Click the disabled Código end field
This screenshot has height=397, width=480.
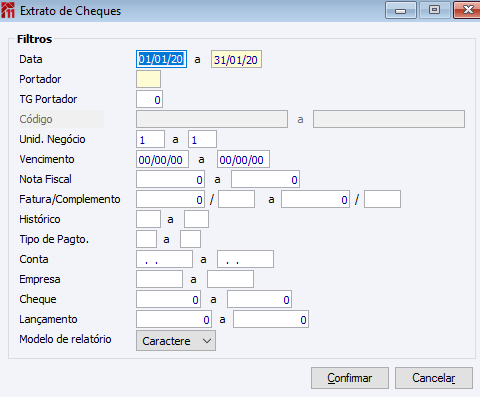[389, 119]
